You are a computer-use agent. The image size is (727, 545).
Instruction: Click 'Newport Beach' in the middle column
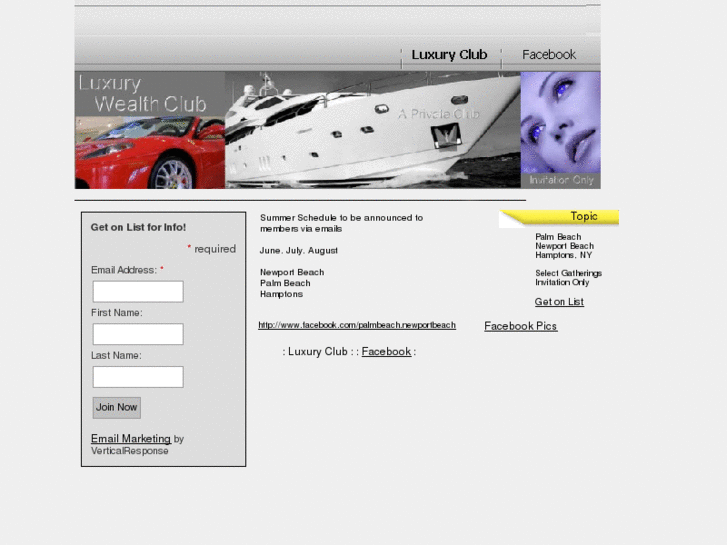coord(292,272)
